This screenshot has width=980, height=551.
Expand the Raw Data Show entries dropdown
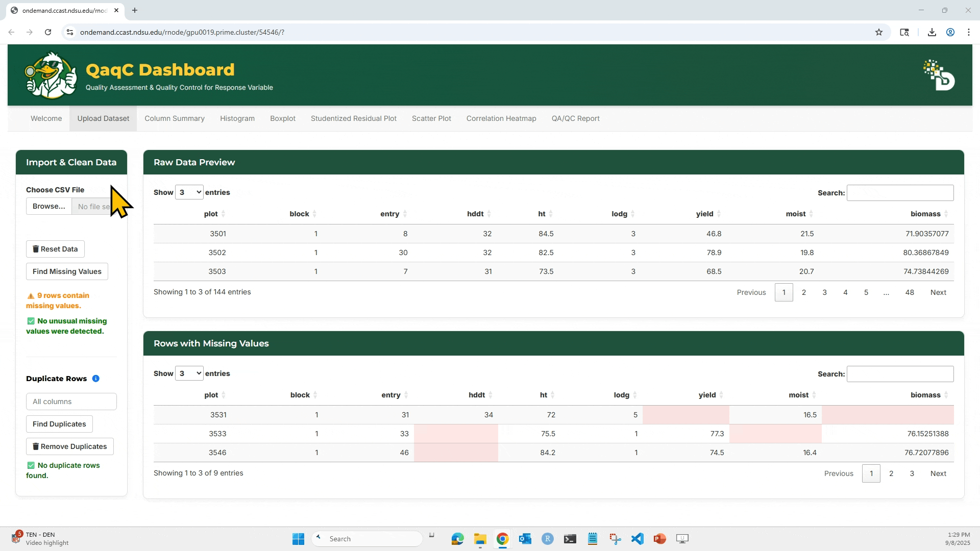189,192
